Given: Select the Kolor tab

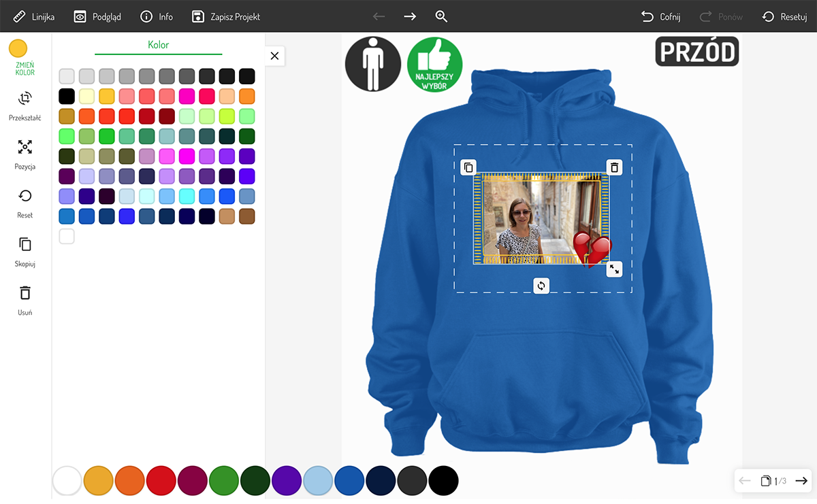Looking at the screenshot, I should pyautogui.click(x=158, y=45).
